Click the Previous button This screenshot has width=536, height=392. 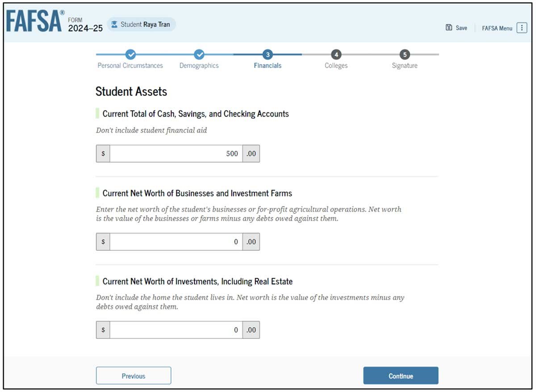tap(134, 376)
